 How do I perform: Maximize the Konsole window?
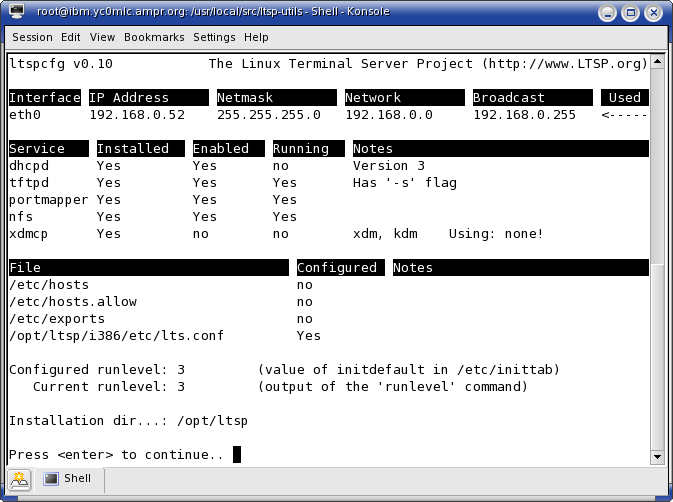point(631,13)
